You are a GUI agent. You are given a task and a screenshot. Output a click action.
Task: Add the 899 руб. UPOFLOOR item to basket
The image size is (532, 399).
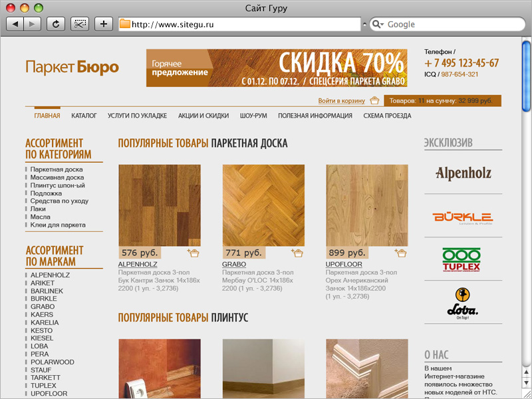pos(400,253)
